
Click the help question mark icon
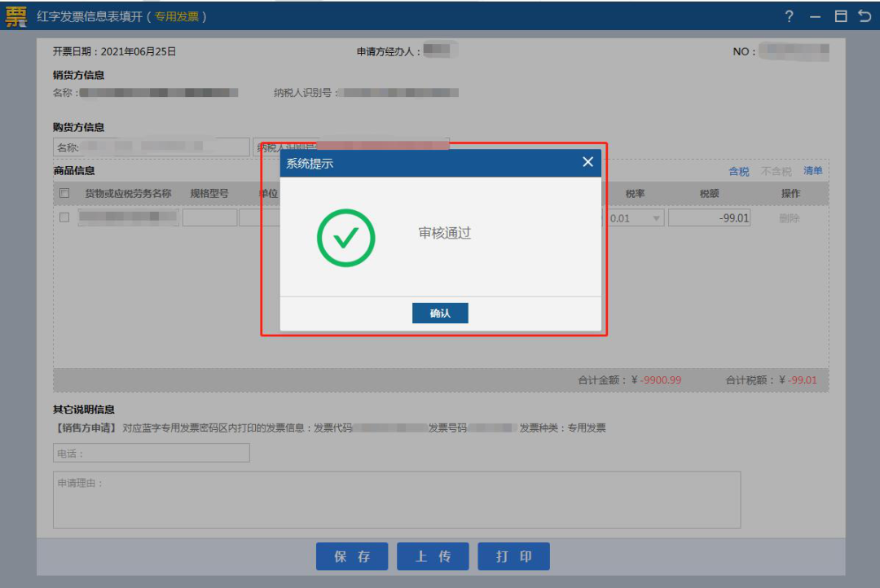click(x=789, y=16)
